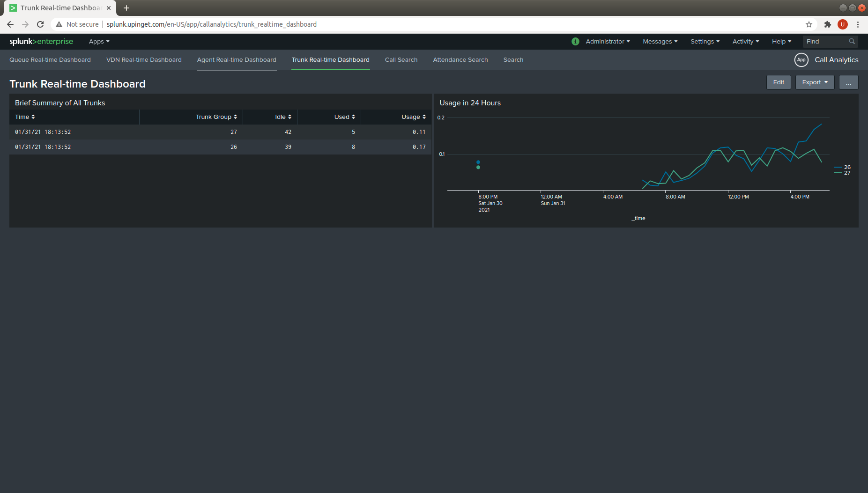The height and width of the screenshot is (493, 868).
Task: Click the Not secure warning icon
Action: click(x=59, y=24)
